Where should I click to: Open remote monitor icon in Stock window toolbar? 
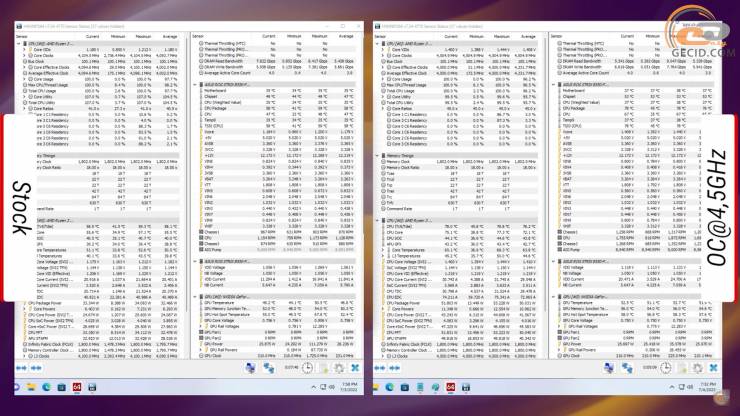point(251,368)
